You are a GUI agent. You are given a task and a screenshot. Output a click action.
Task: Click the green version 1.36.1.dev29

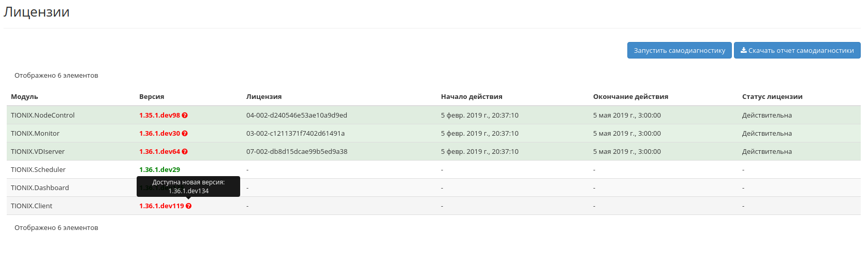point(159,170)
